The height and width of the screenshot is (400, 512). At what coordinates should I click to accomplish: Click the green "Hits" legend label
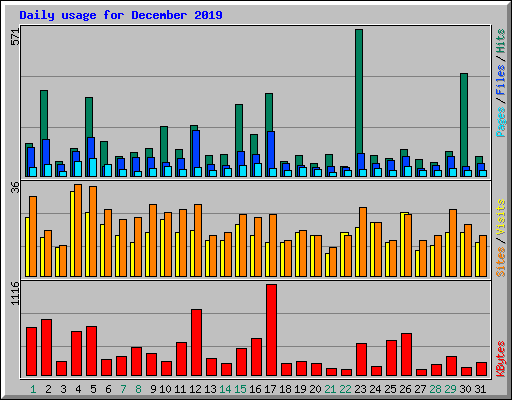tap(501, 42)
